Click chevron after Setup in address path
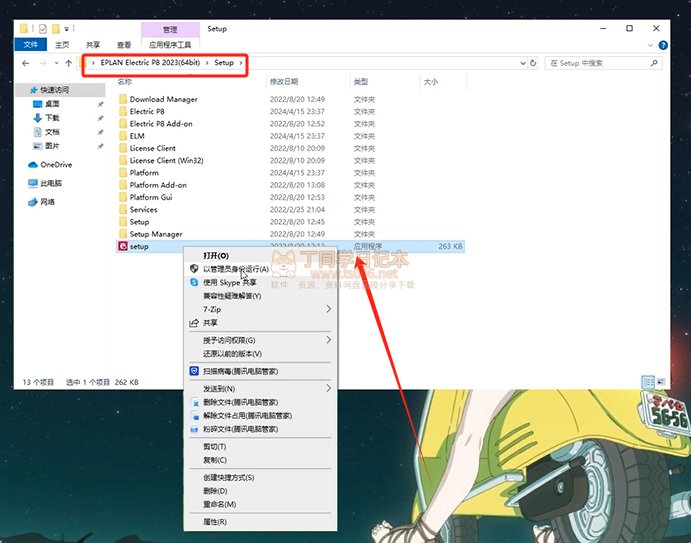The height and width of the screenshot is (543, 691). [241, 63]
